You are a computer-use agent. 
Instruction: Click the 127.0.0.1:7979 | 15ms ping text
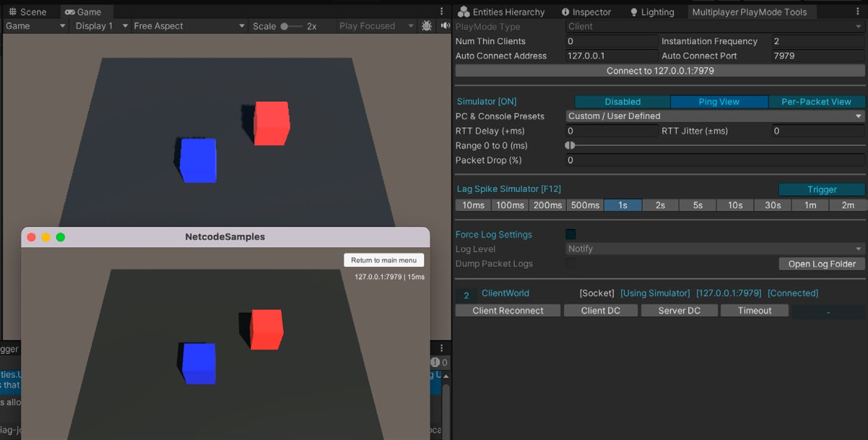coord(389,277)
